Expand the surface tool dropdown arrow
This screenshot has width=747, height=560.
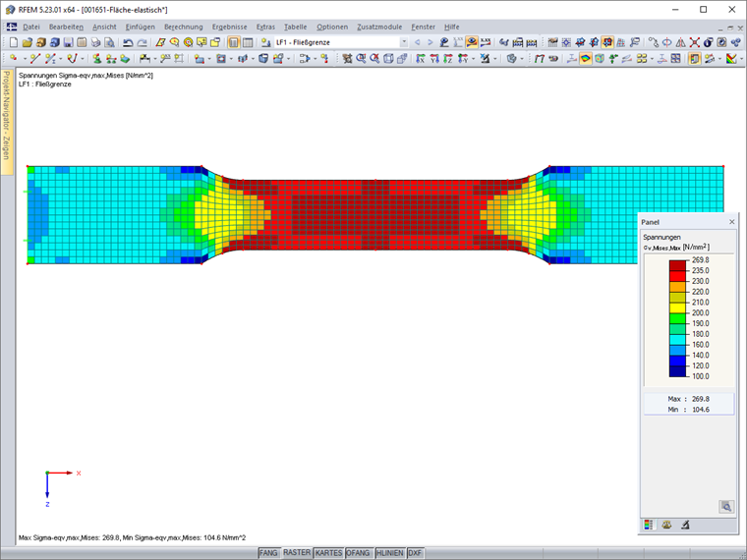tap(209, 59)
